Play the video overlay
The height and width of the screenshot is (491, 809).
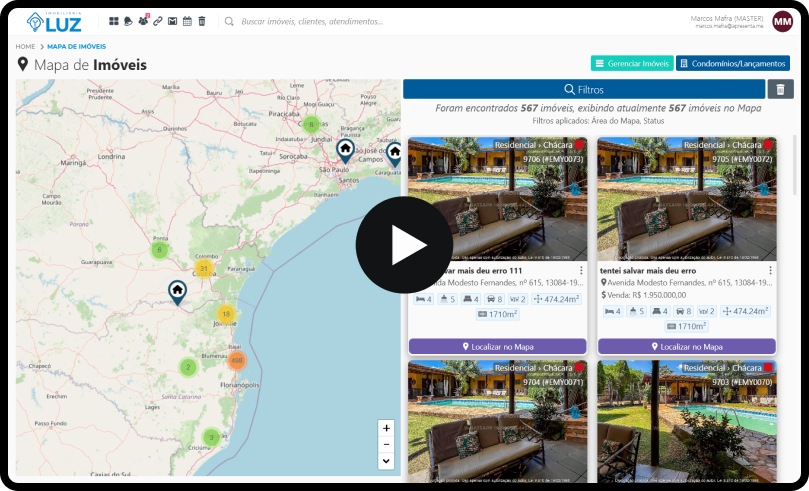(404, 245)
